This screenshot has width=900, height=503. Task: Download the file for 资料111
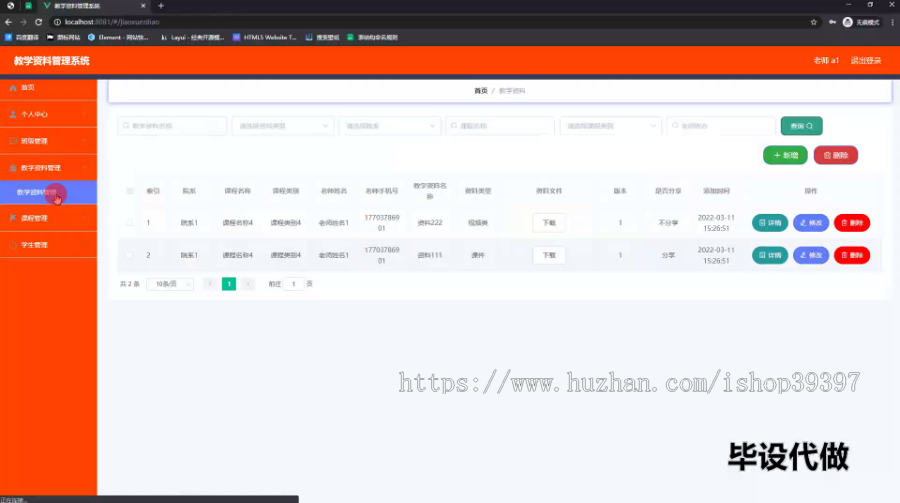coord(549,255)
